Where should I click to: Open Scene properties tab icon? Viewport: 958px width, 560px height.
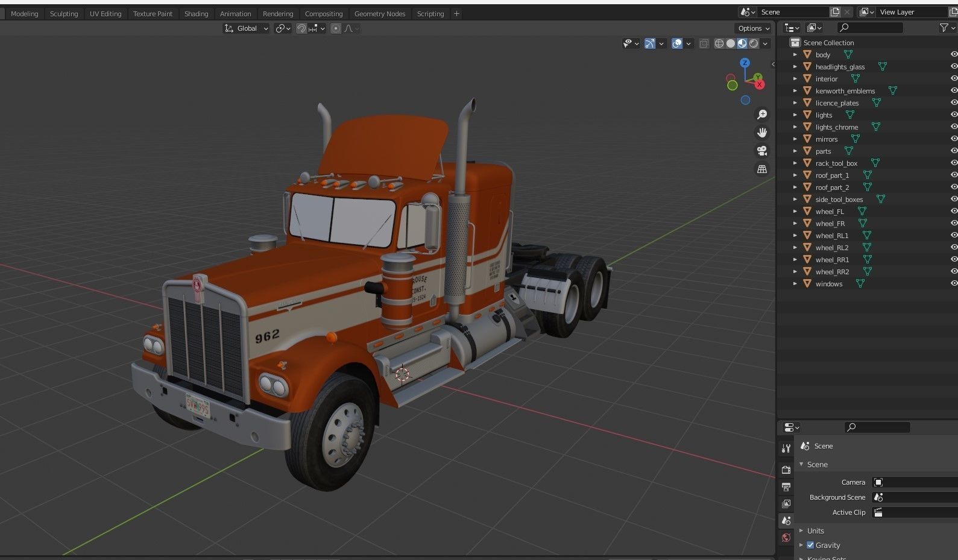[786, 520]
